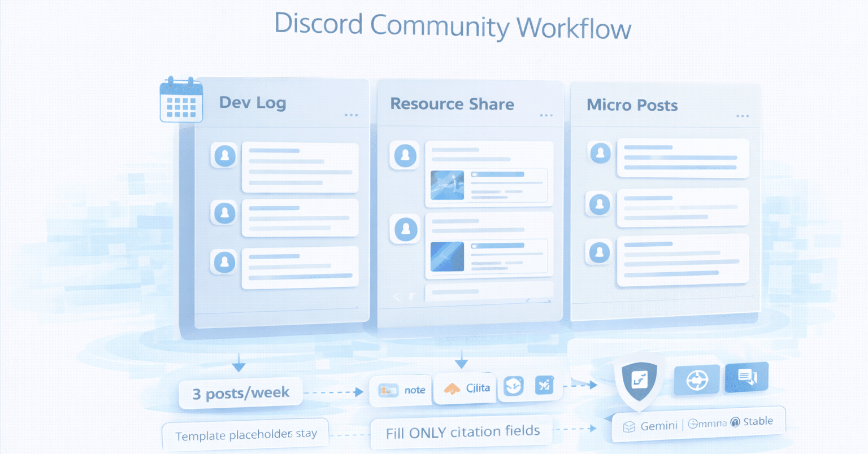
Task: Open the shield badge icon
Action: pos(639,379)
